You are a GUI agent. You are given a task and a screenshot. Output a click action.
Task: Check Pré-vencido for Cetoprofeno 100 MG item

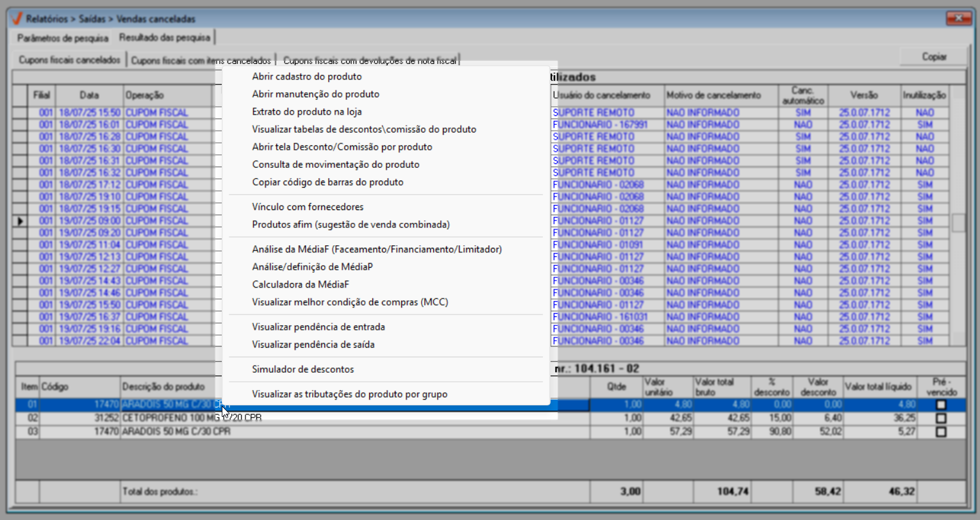940,418
